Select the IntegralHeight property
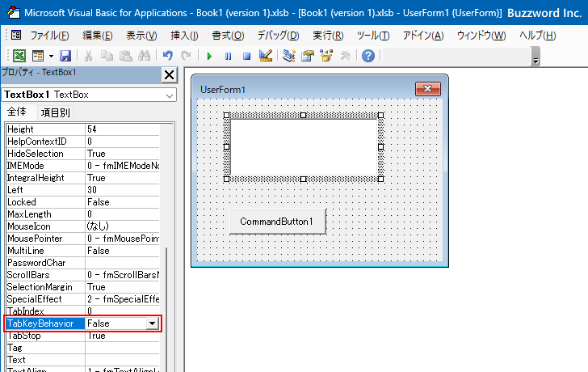588x372 pixels. coord(46,178)
